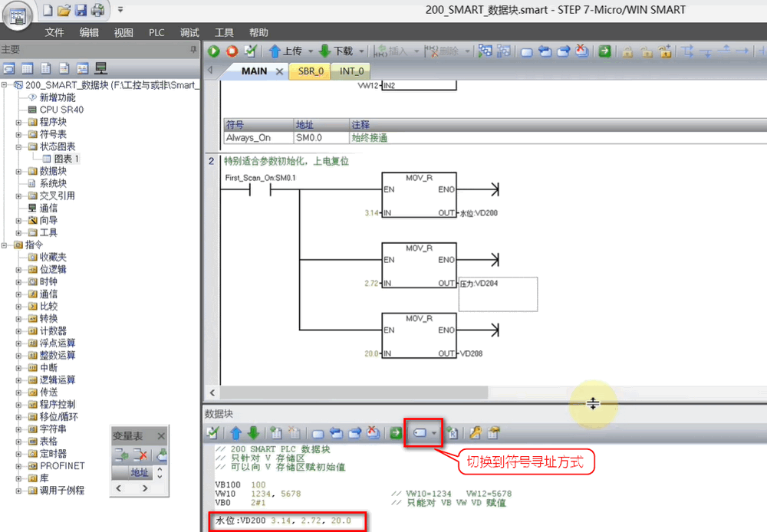767x532 pixels.
Task: Collapse the 状态图表 tree node
Action: [x=19, y=146]
